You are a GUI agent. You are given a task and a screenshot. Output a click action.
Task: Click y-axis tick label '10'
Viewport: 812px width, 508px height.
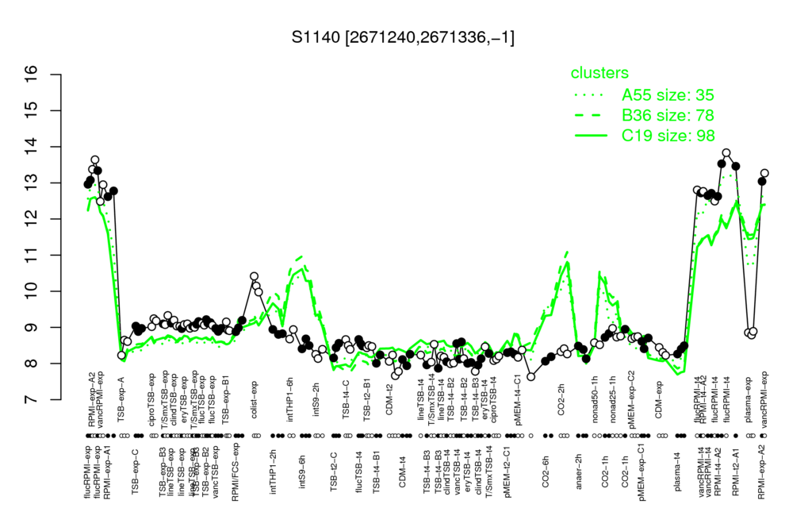[31, 291]
